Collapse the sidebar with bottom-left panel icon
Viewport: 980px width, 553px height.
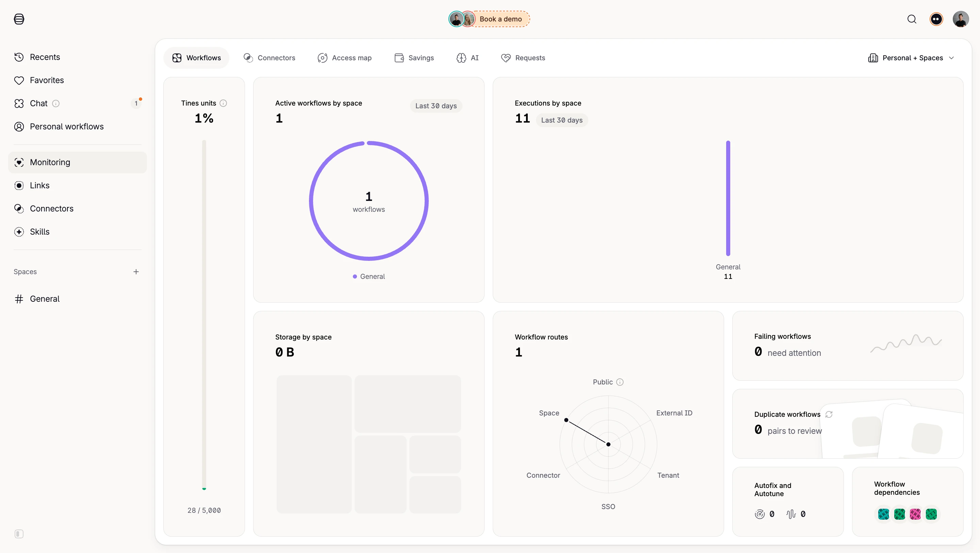[19, 534]
